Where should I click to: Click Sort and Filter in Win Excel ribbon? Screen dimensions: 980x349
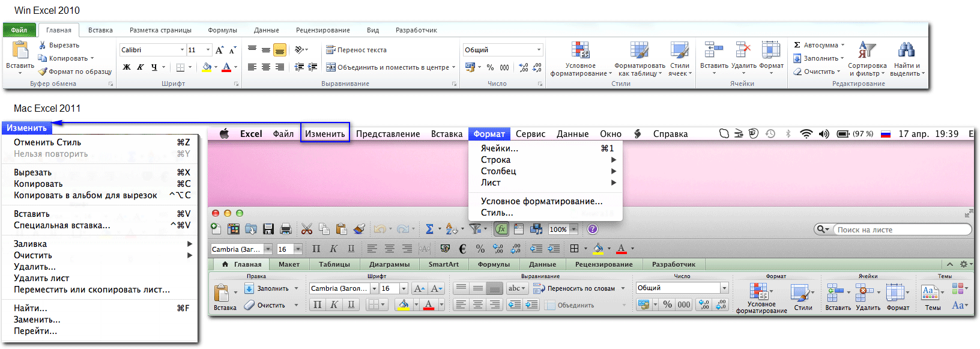pos(867,59)
